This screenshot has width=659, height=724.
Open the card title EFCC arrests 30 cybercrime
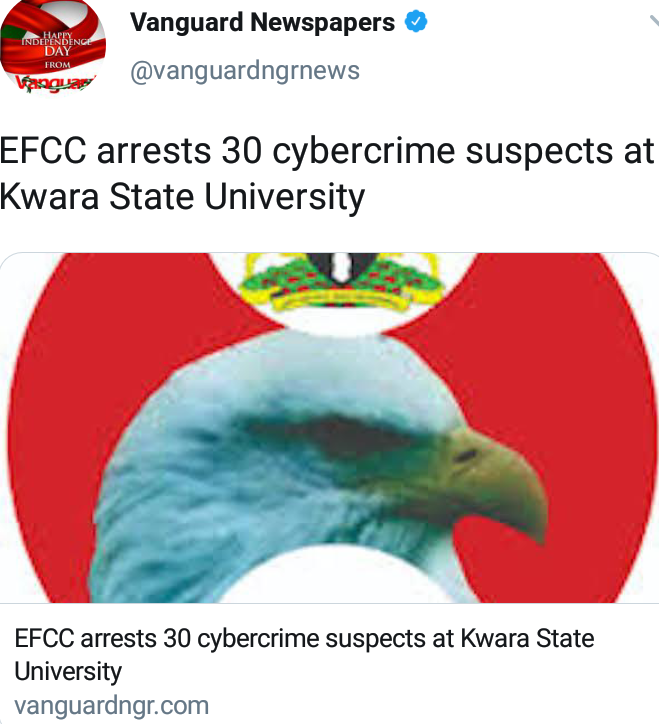(x=304, y=655)
